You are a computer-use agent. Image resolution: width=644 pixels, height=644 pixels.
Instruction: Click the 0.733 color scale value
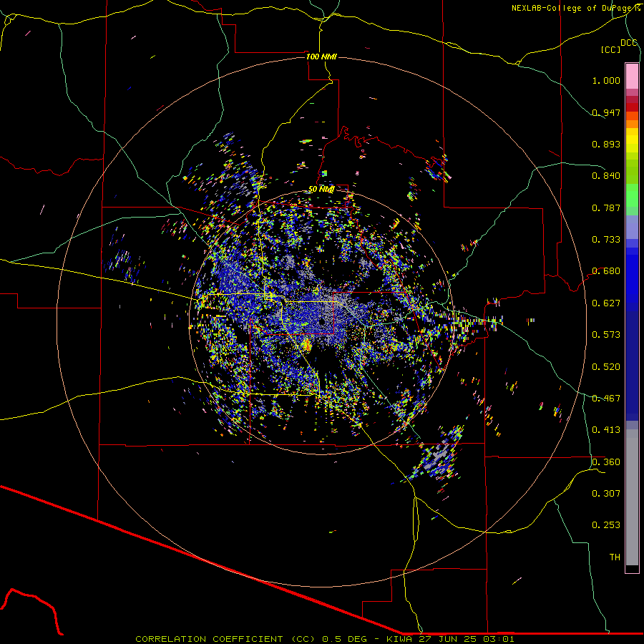pos(606,240)
